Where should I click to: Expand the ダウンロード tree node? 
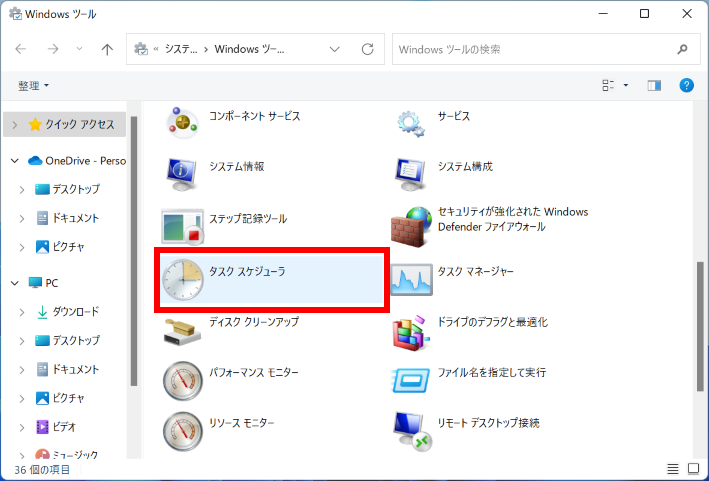pos(22,312)
